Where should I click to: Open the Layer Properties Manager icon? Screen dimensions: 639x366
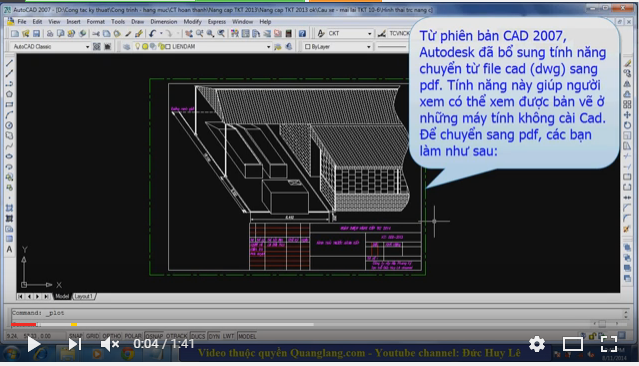pos(127,46)
